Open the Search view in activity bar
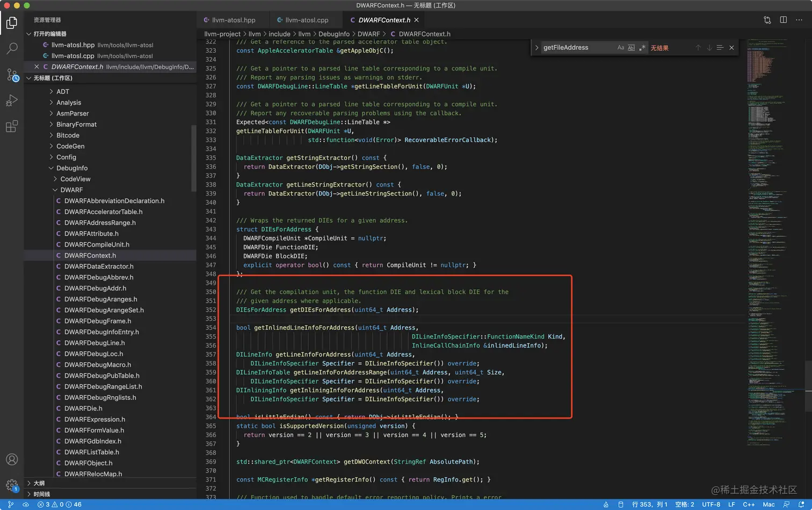 12,48
